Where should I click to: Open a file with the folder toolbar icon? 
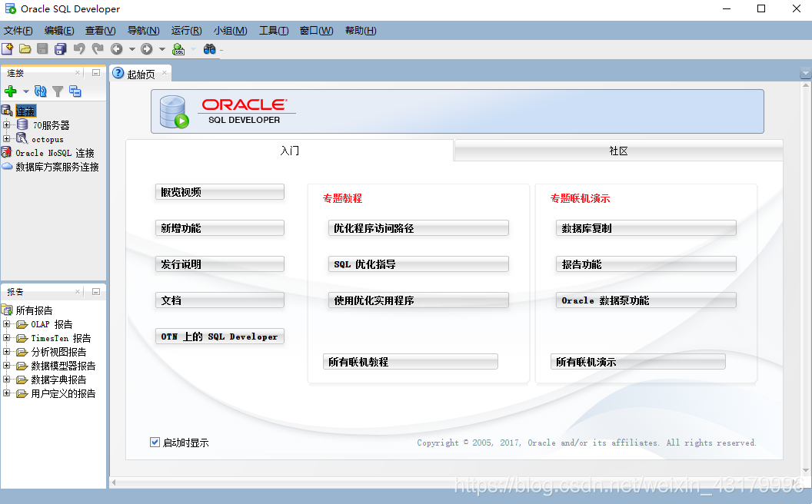(25, 48)
